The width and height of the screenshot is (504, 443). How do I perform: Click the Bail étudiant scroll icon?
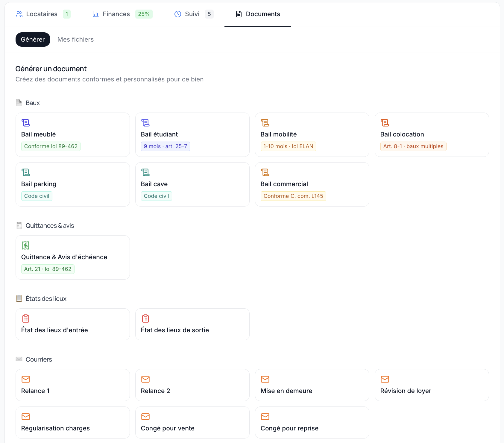[145, 123]
